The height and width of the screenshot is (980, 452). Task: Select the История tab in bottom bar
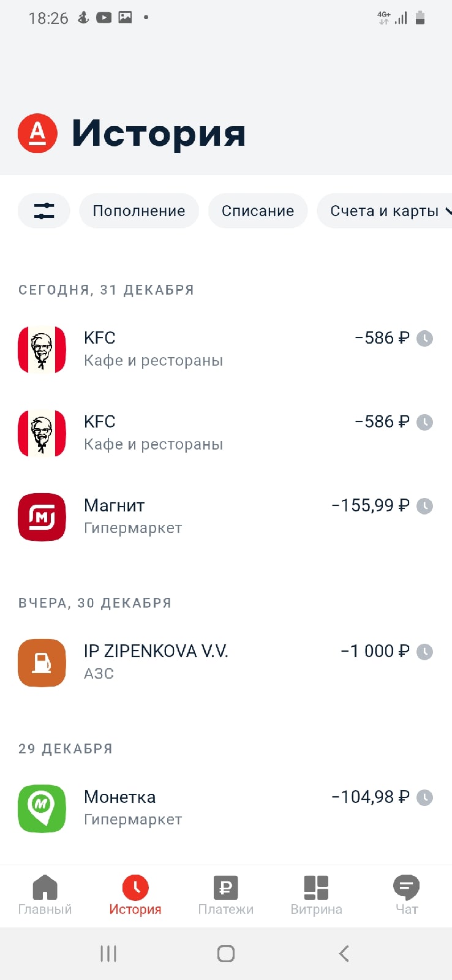tap(135, 895)
